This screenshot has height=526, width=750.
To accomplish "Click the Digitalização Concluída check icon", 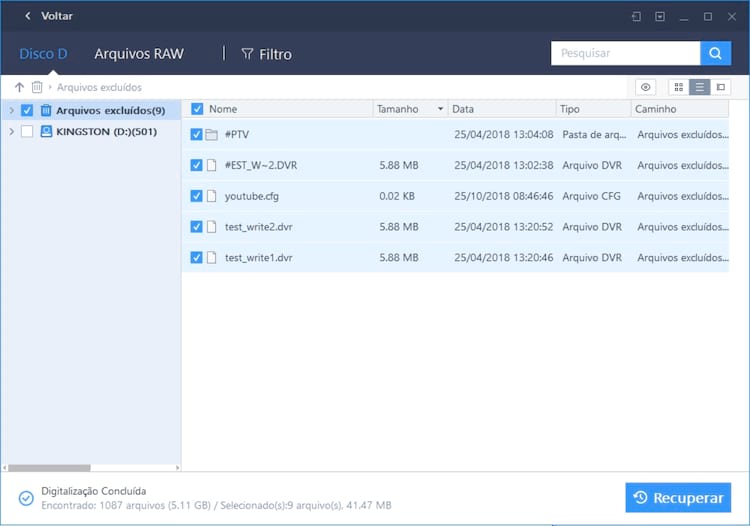I will (x=26, y=498).
